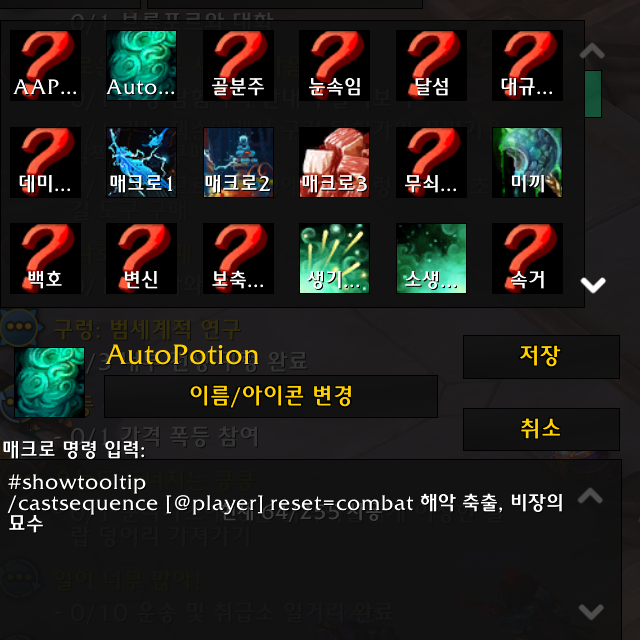Click the up arrow of macro list

pyautogui.click(x=592, y=51)
